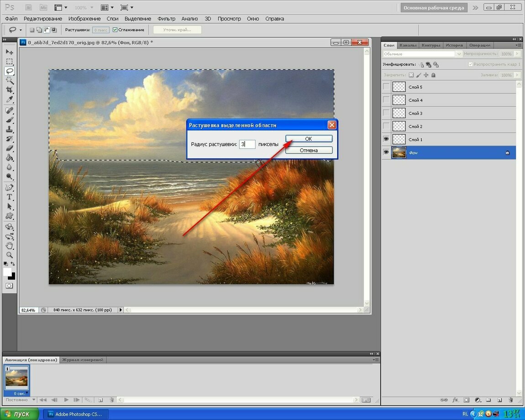This screenshot has height=420, width=525.
Task: Swap foreground and background colors
Action: pos(13,264)
